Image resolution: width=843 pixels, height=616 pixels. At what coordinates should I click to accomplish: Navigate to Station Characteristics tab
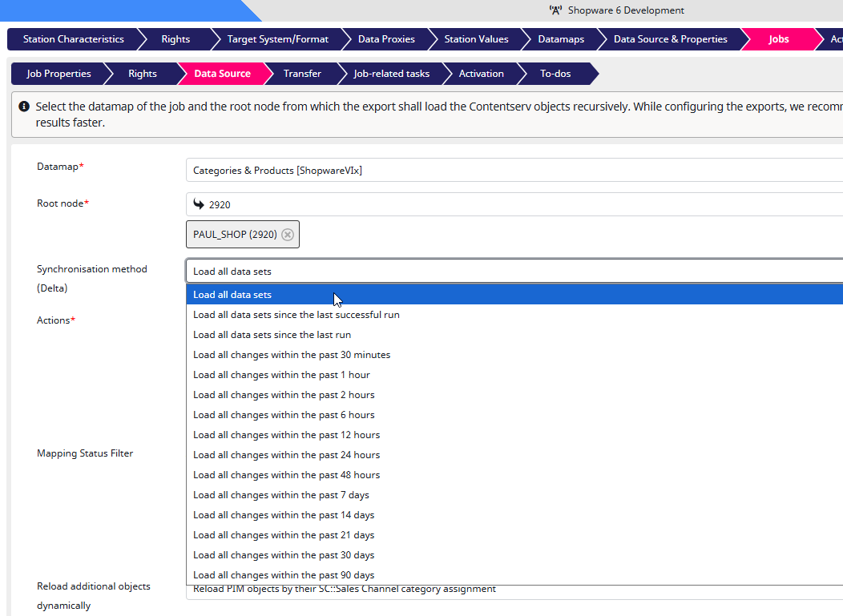73,39
